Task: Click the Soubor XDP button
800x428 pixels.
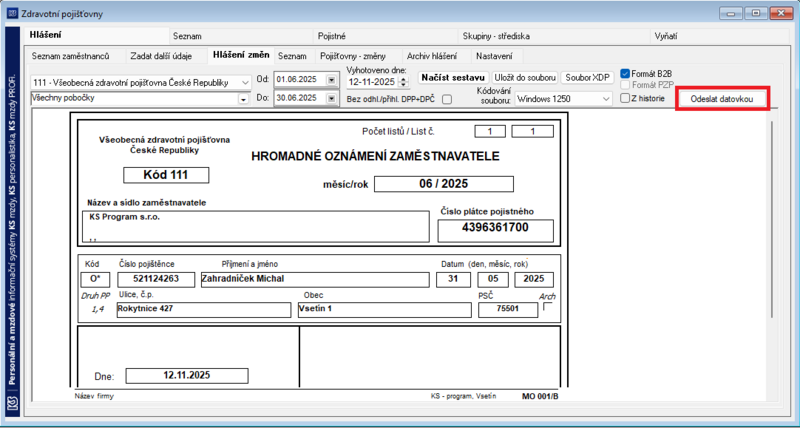Action: (x=587, y=78)
